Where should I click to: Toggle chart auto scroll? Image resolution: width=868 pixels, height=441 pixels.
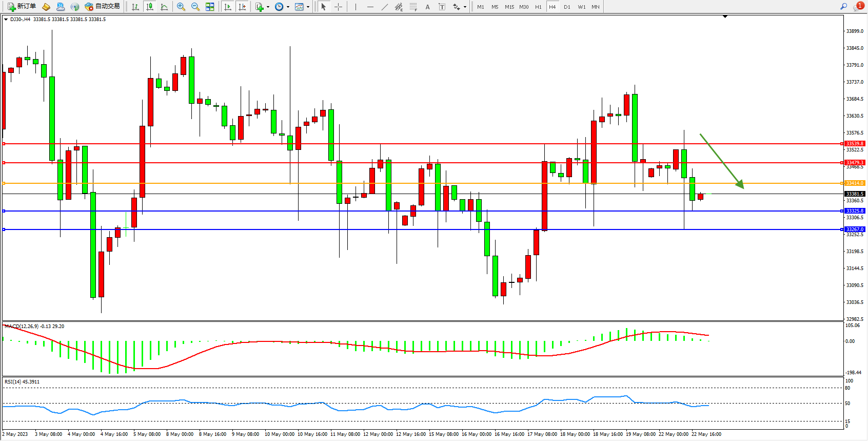coord(228,7)
